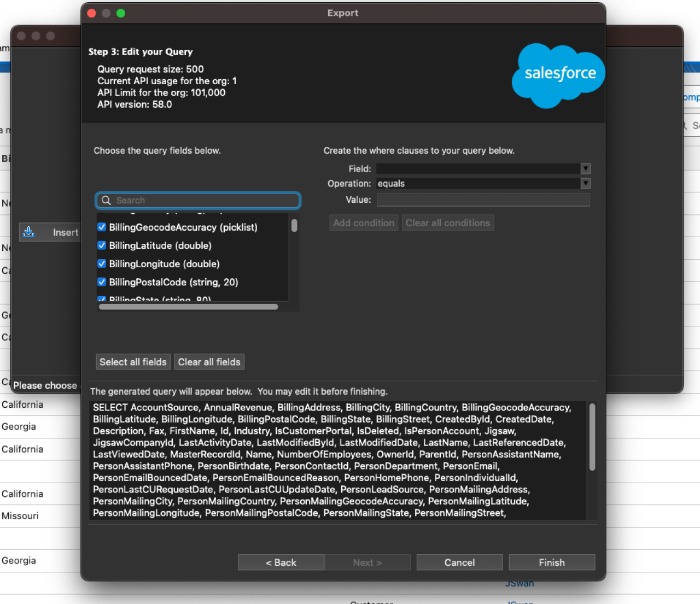Image resolution: width=700 pixels, height=604 pixels.
Task: Cancel the export wizard
Action: tap(460, 562)
